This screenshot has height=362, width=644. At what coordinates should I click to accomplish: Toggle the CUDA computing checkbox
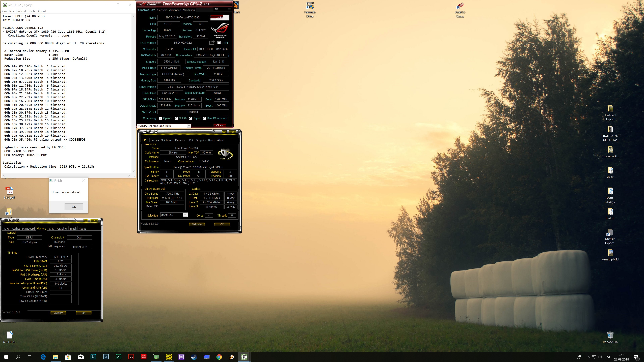tap(176, 118)
